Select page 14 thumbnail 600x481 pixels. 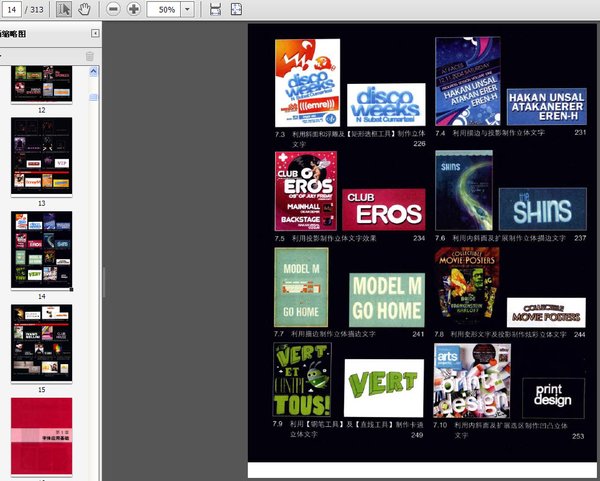click(x=42, y=250)
